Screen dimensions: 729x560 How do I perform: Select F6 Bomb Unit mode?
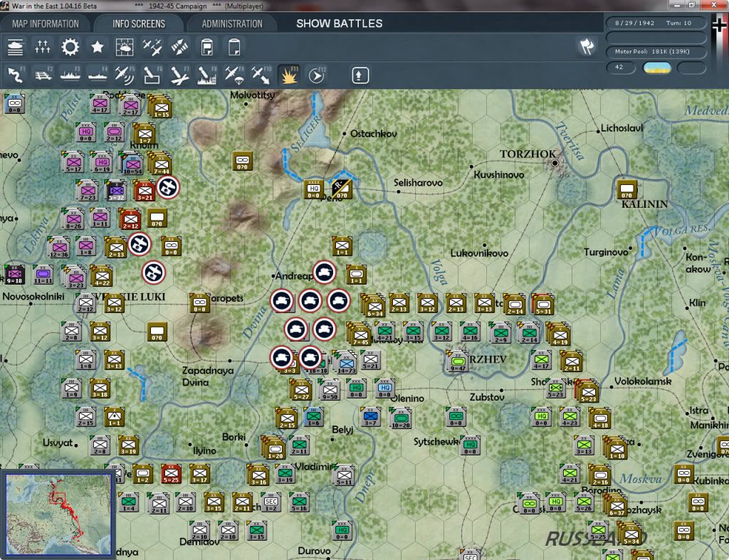coord(152,75)
